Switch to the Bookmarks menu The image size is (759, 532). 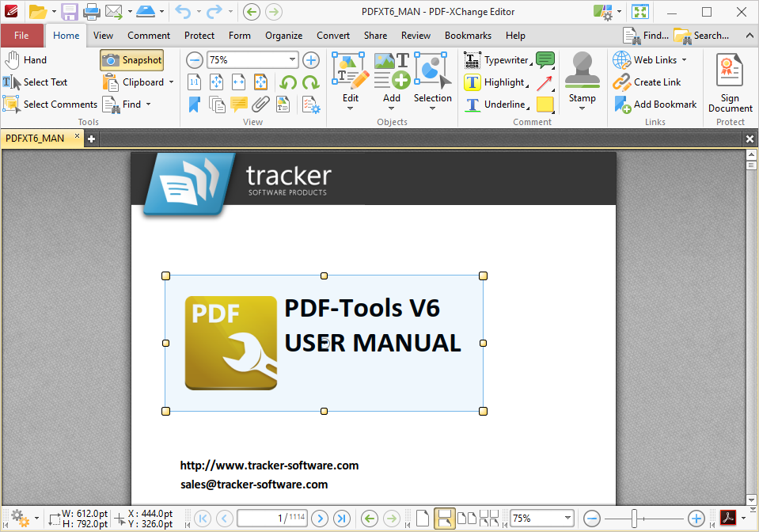(x=468, y=36)
